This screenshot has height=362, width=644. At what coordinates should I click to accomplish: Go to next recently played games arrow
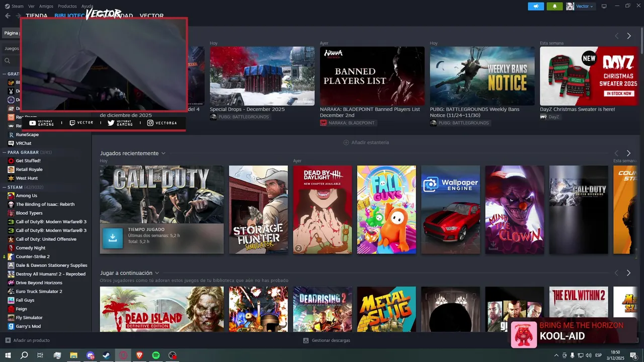[x=628, y=153]
